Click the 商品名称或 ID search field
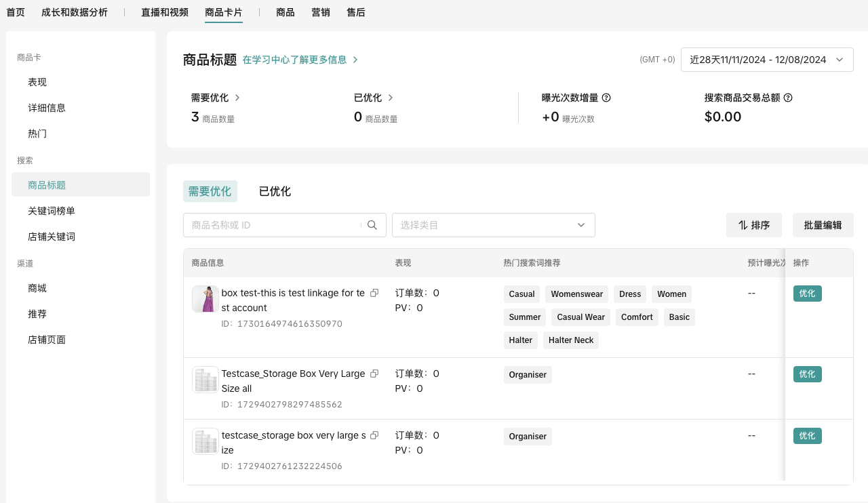This screenshot has height=503, width=868. click(271, 225)
